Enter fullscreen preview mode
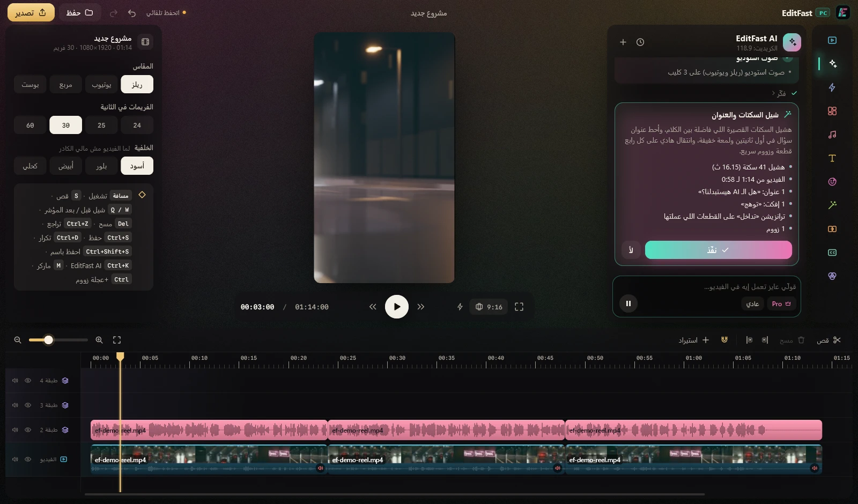Screen dimensions: 858x504 [x=519, y=307]
